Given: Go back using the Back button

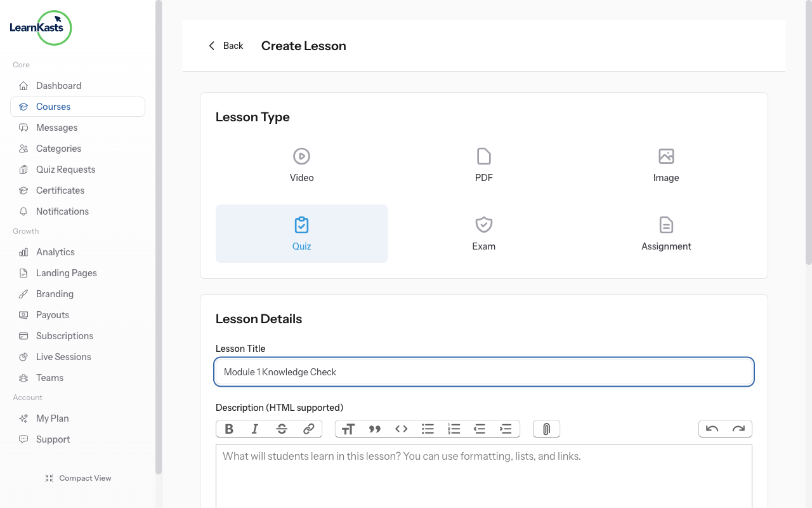Looking at the screenshot, I should click(x=226, y=46).
